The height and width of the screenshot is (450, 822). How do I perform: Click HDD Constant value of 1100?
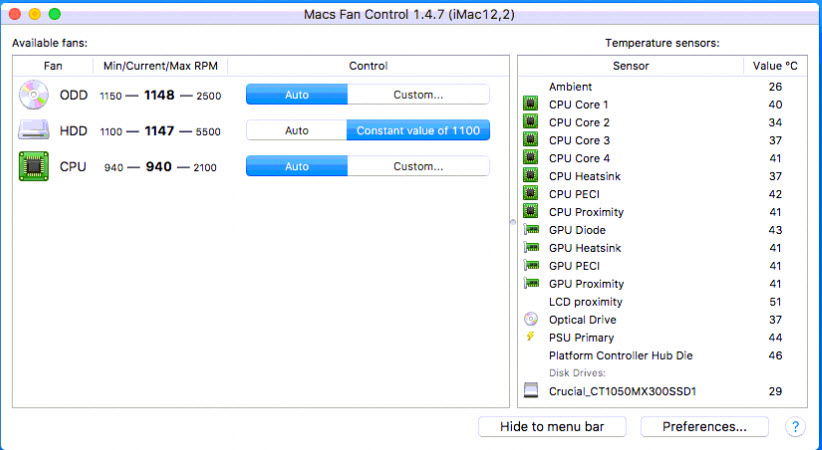pos(418,131)
